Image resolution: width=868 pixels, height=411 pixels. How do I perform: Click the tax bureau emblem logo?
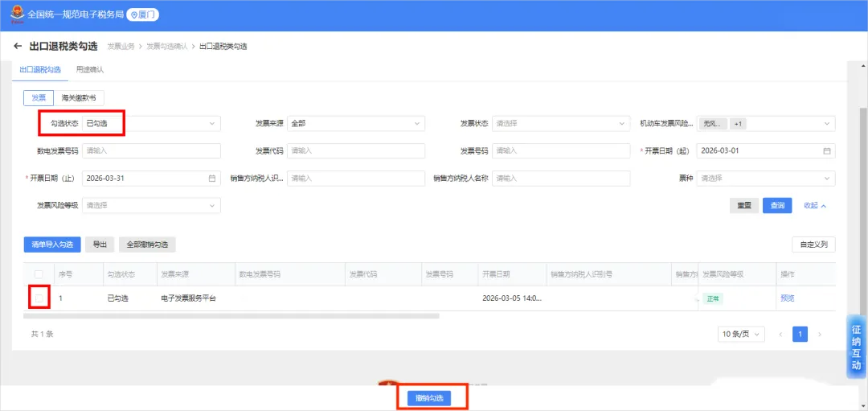17,15
